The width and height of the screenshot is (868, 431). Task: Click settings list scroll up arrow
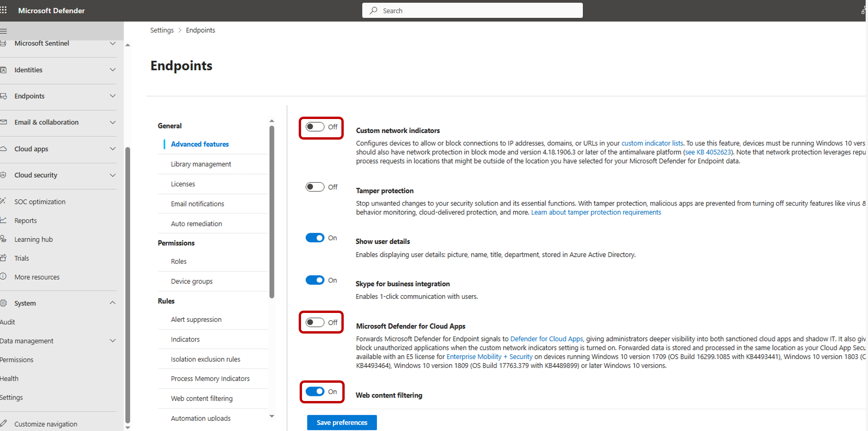tap(272, 121)
